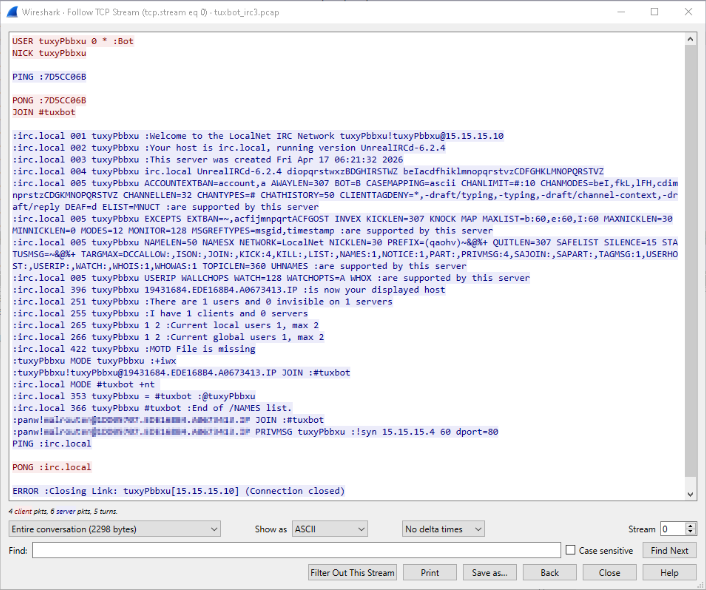706x590 pixels.
Task: Click the Back button
Action: coord(549,572)
